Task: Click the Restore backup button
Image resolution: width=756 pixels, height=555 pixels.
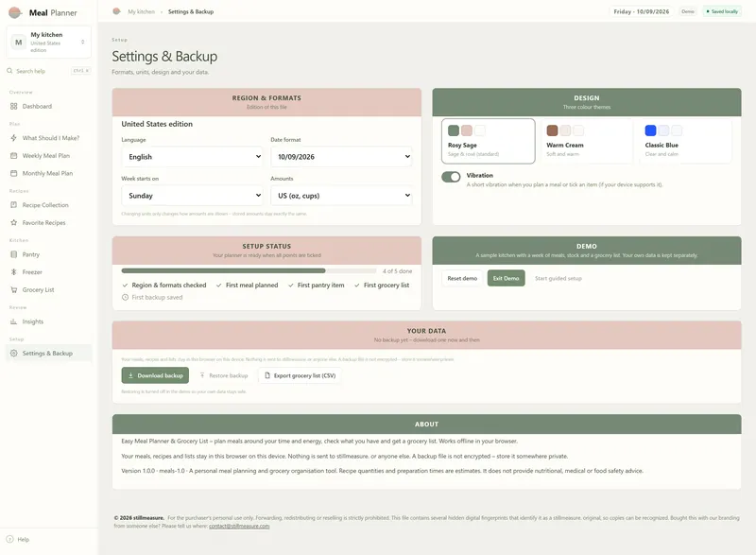Action: click(x=224, y=375)
